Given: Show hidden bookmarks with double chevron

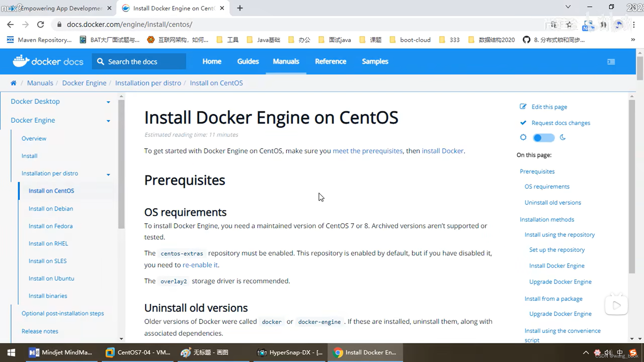Looking at the screenshot, I should (633, 40).
